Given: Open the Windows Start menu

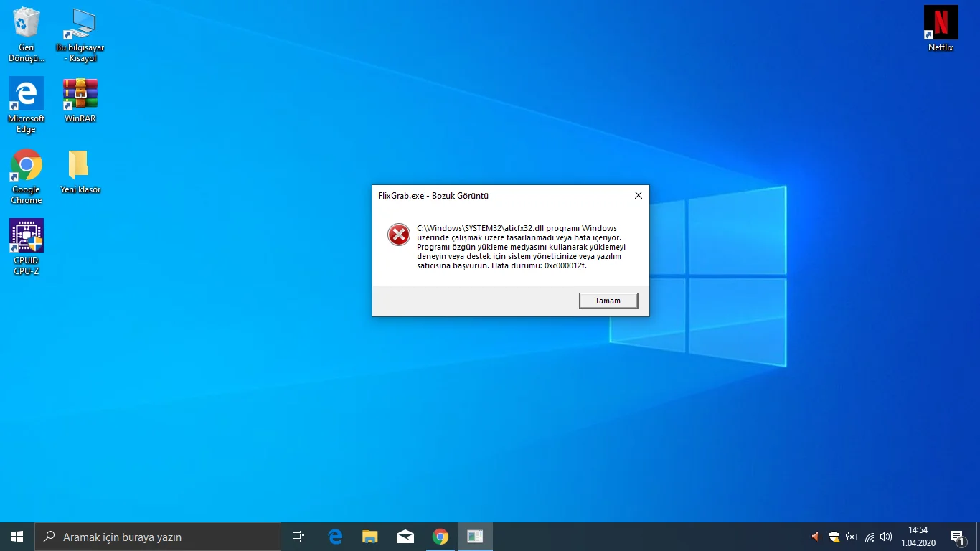Looking at the screenshot, I should click(x=17, y=537).
